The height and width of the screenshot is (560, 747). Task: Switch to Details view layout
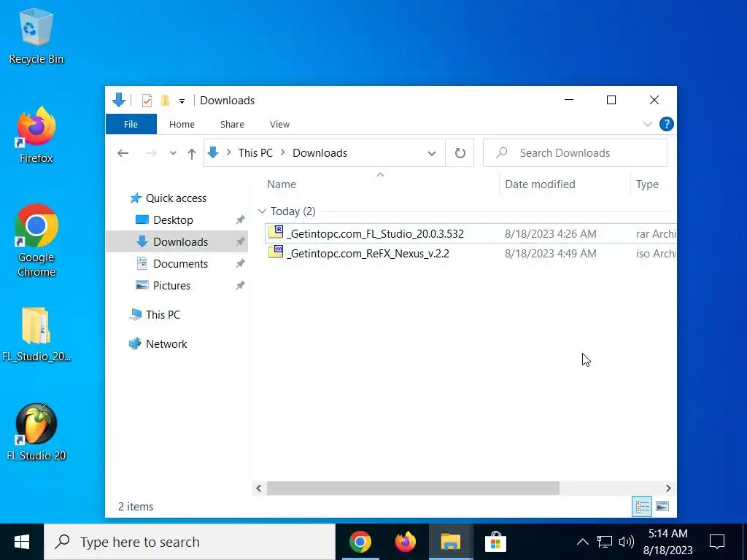(x=642, y=506)
